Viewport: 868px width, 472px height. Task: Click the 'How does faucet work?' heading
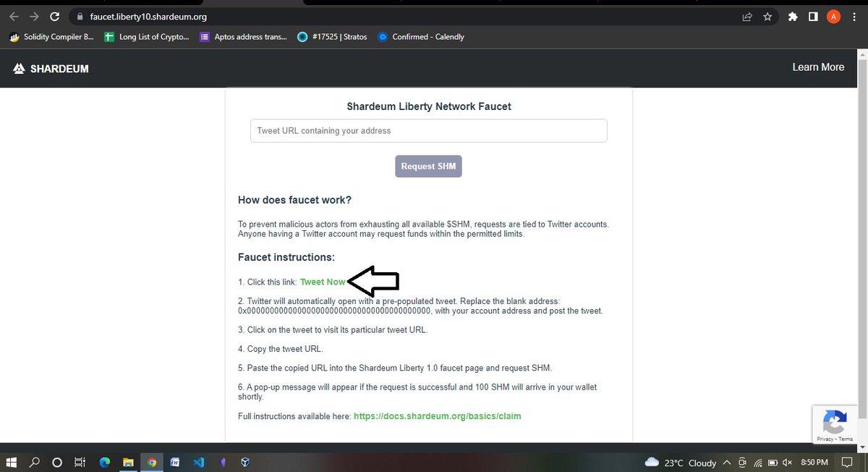[294, 200]
